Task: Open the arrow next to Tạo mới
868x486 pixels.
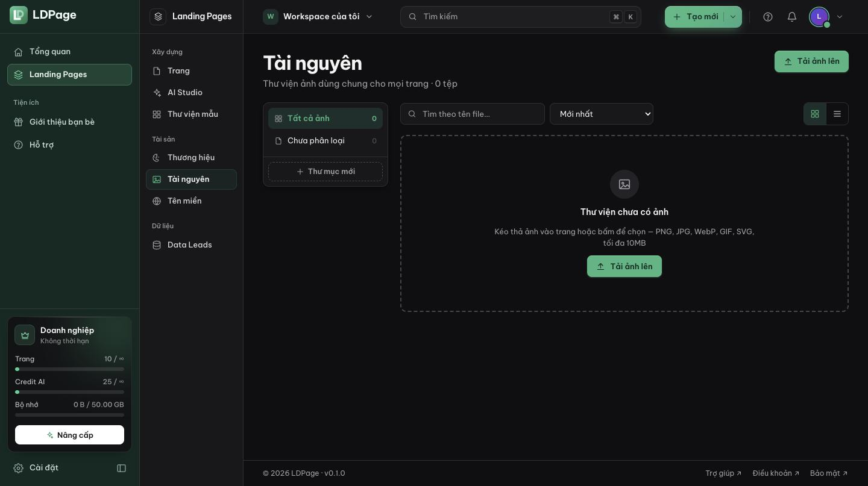Action: click(x=733, y=17)
